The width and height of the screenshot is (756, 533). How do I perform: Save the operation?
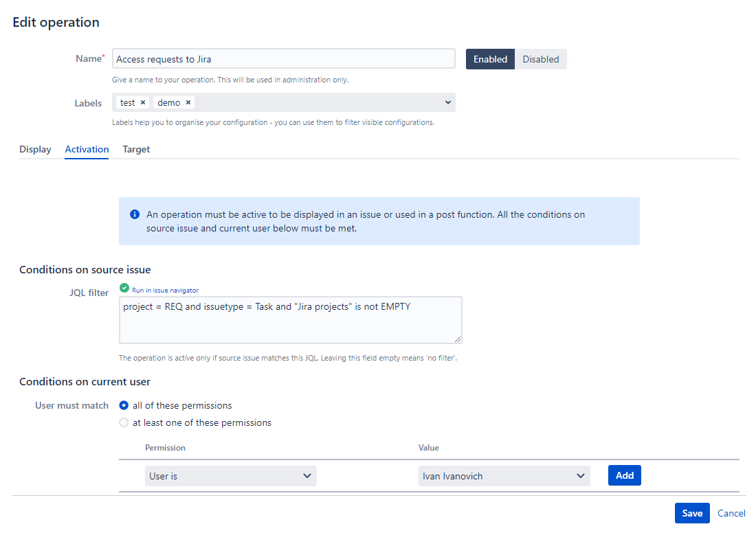[692, 513]
